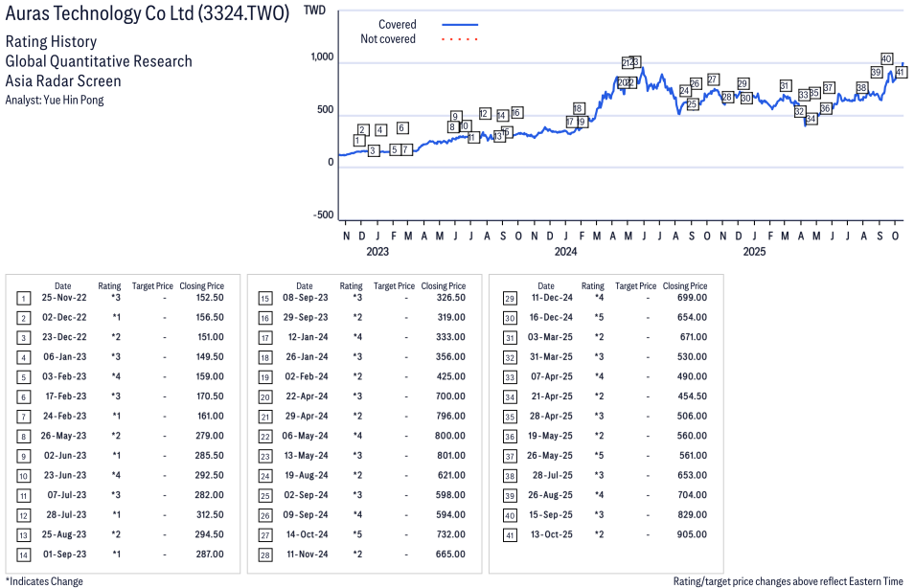Click the boxed number 1 in the table
The height and width of the screenshot is (588, 914).
(23, 298)
